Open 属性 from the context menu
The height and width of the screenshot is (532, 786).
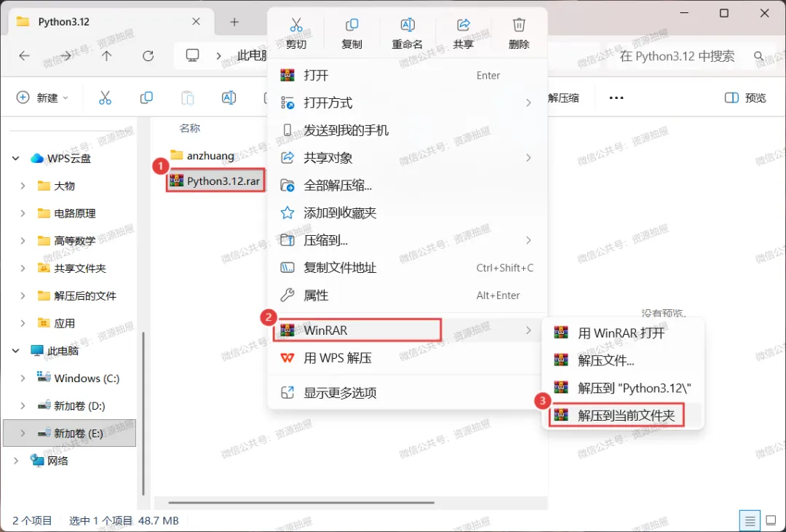tap(408, 295)
